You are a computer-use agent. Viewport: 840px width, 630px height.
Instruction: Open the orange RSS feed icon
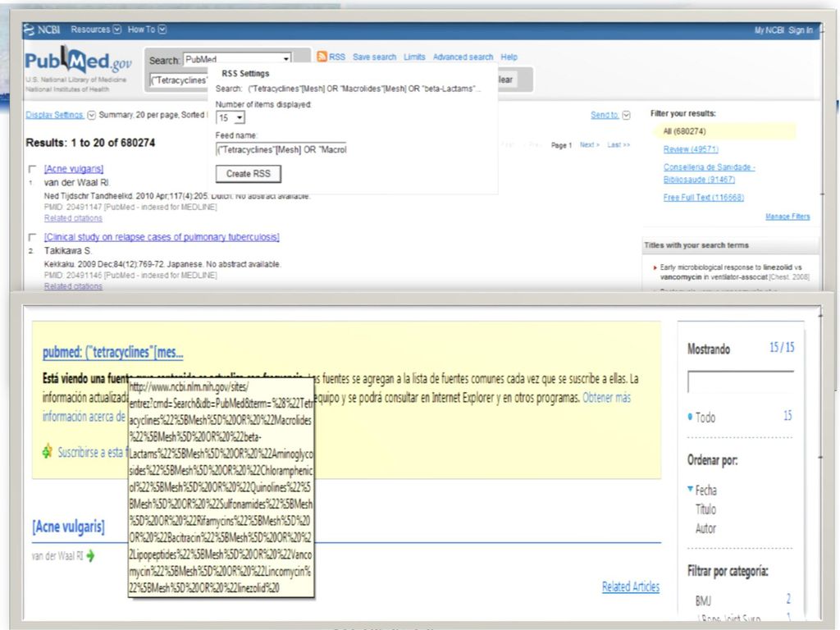(322, 57)
